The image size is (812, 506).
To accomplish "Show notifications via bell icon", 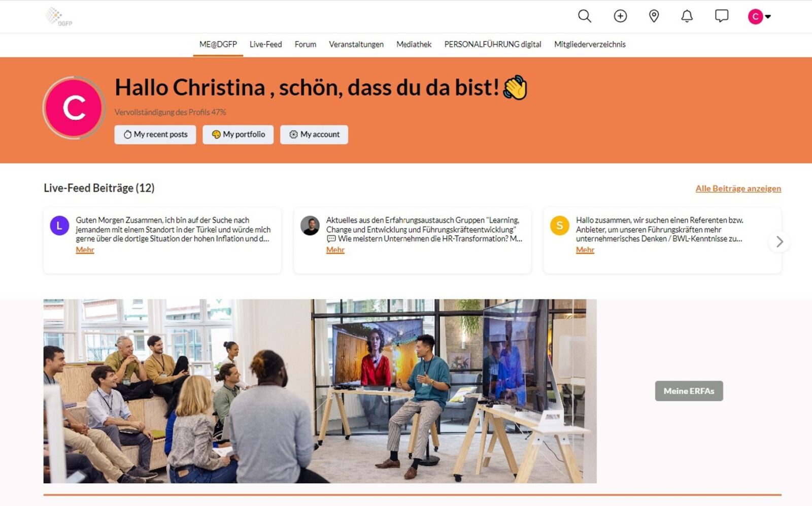I will pos(687,16).
